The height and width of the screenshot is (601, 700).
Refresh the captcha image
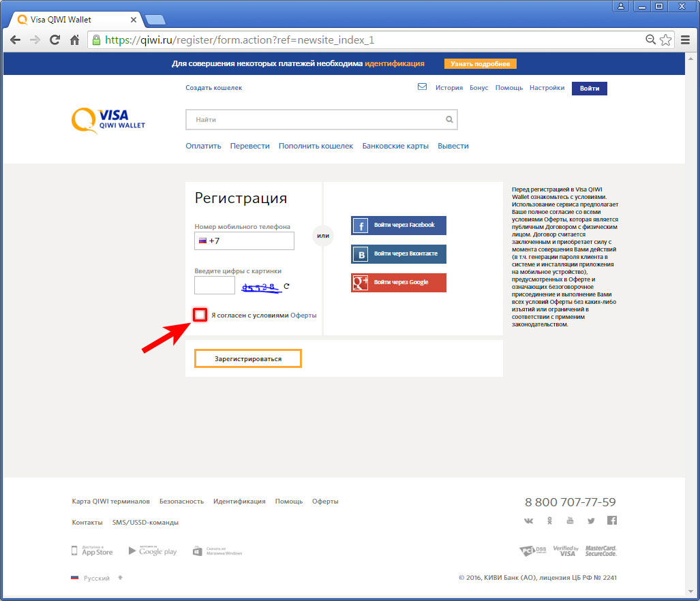pyautogui.click(x=286, y=286)
